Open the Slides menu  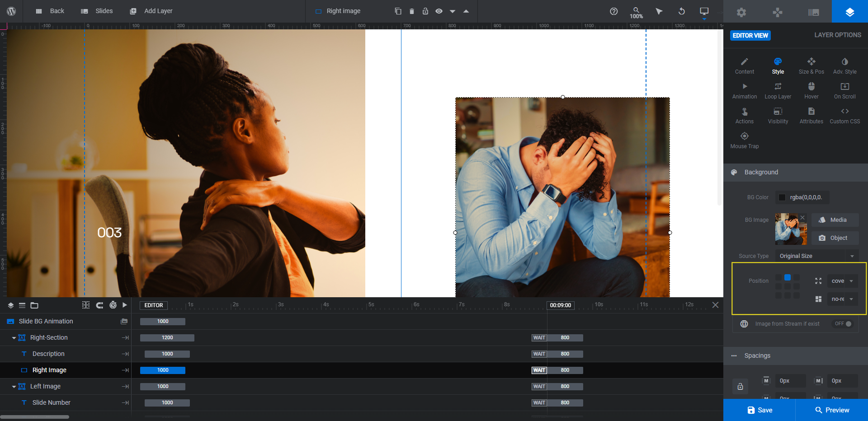[x=97, y=11]
